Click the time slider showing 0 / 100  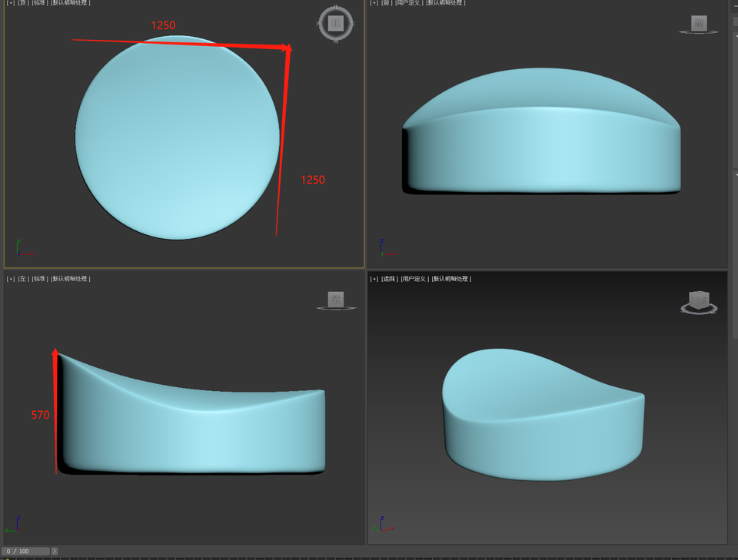coord(25,552)
